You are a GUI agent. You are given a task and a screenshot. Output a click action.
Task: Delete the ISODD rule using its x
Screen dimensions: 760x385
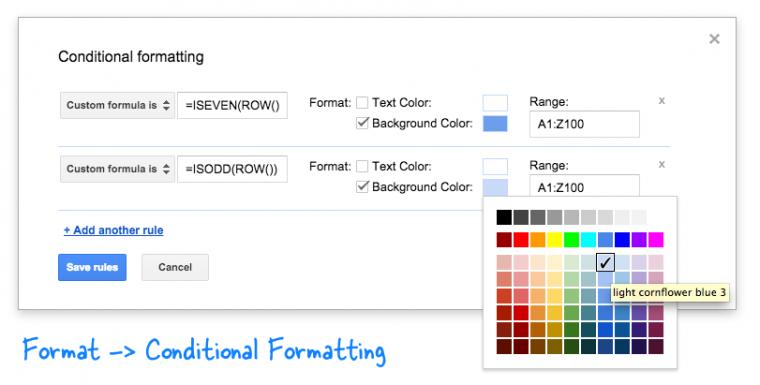(661, 164)
